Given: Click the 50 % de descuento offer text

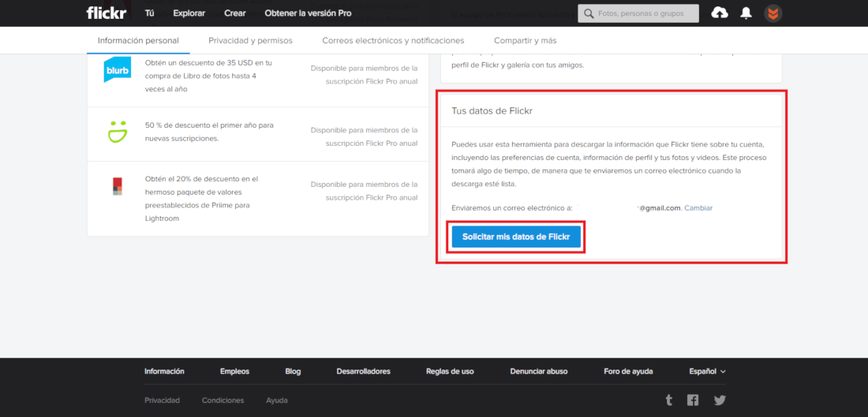Looking at the screenshot, I should tap(209, 132).
